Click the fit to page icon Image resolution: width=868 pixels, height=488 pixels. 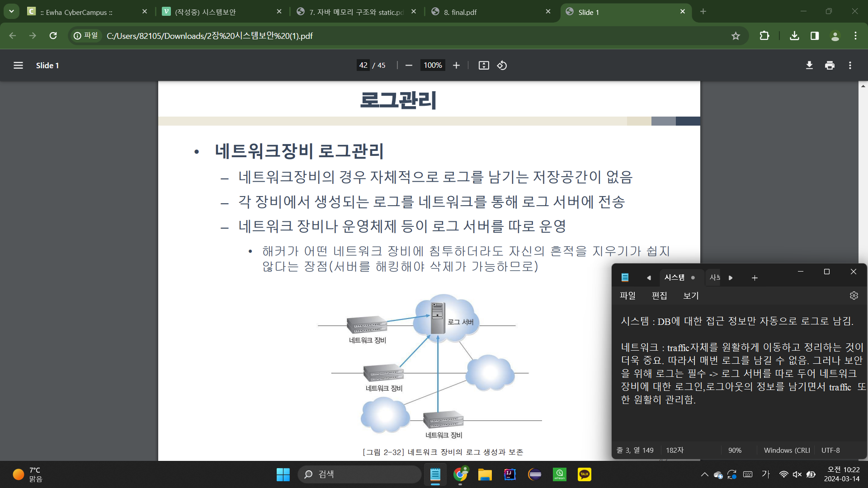484,66
